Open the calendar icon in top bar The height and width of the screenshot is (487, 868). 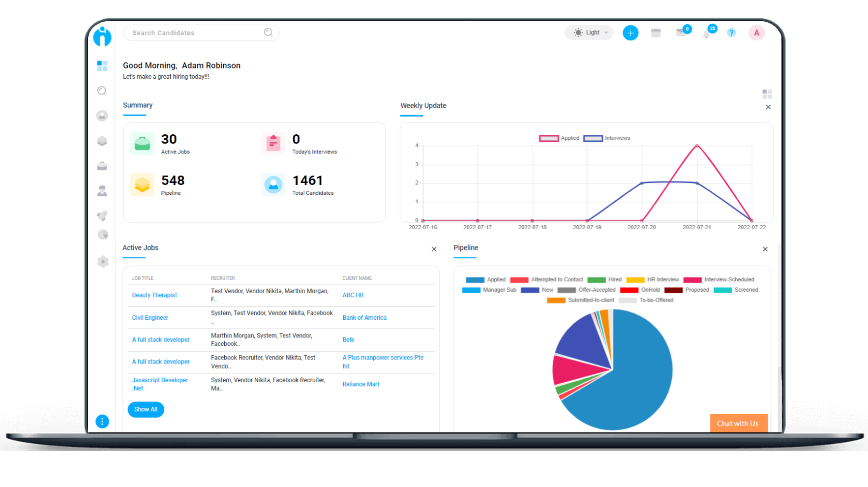click(656, 33)
